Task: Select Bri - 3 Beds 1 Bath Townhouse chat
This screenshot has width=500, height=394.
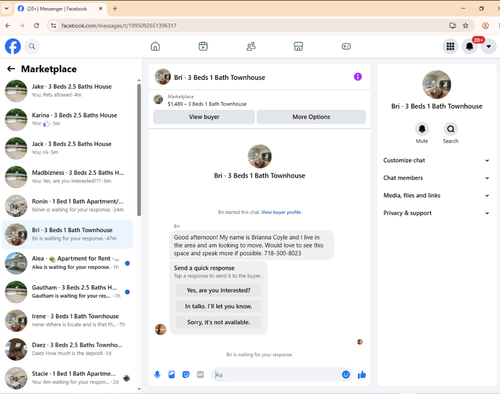Action: tap(68, 234)
